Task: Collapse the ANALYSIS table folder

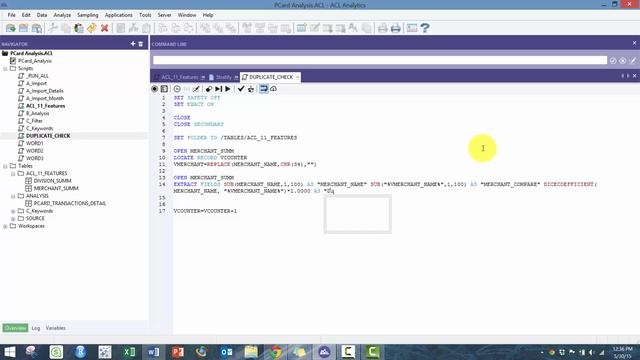Action: pos(13,196)
